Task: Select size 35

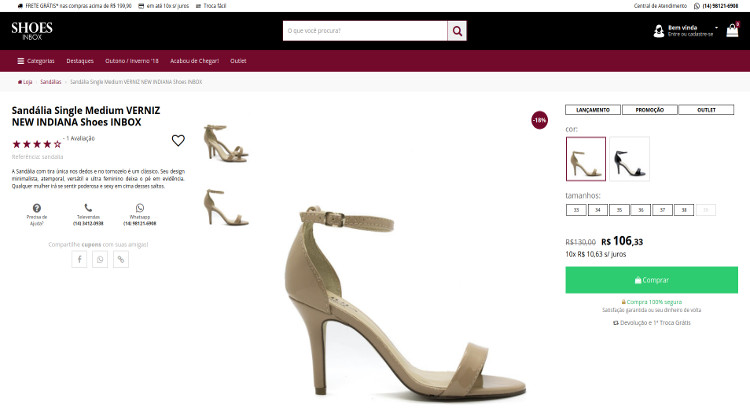Action: 619,210
